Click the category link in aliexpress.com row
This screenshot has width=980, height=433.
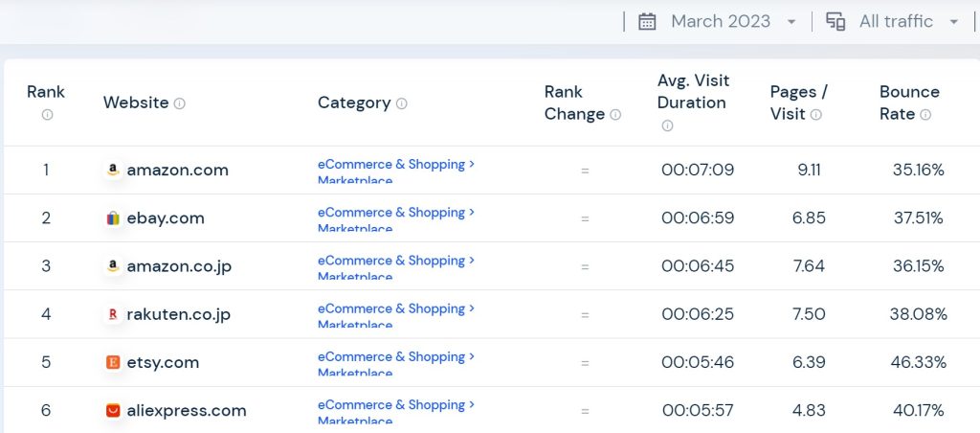(396, 411)
